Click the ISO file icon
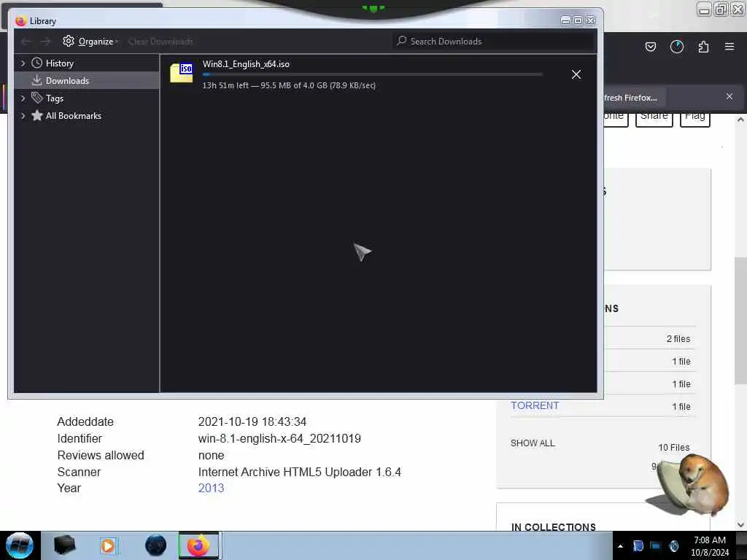 click(x=182, y=73)
